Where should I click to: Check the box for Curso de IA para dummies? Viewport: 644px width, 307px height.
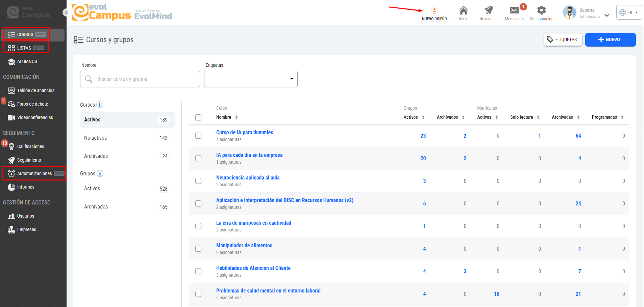(x=198, y=136)
